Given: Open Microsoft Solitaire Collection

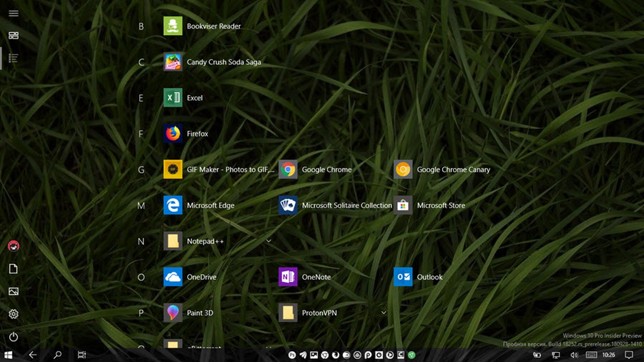Looking at the screenshot, I should click(x=335, y=205).
